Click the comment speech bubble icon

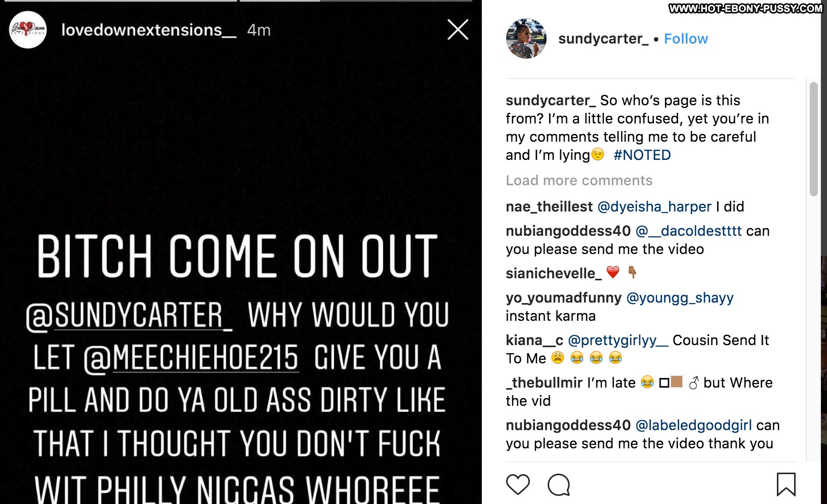tap(559, 485)
